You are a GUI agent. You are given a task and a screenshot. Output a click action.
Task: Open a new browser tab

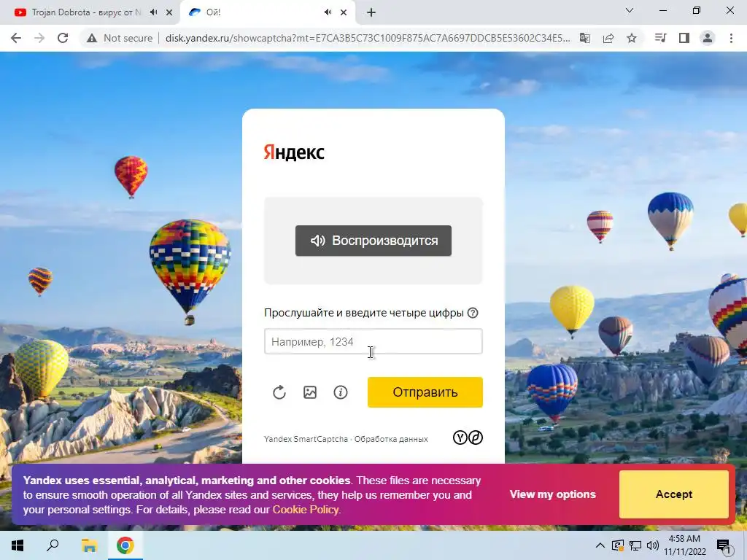click(x=371, y=13)
